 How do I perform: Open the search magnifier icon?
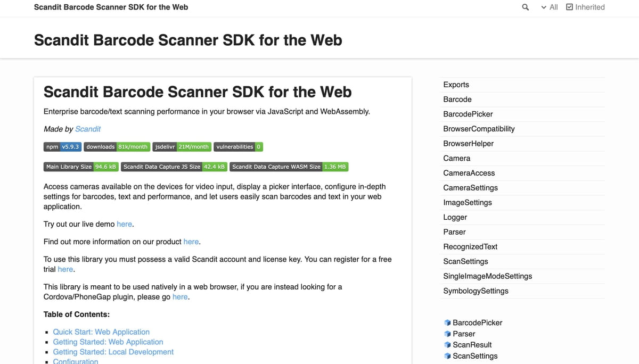(x=526, y=7)
